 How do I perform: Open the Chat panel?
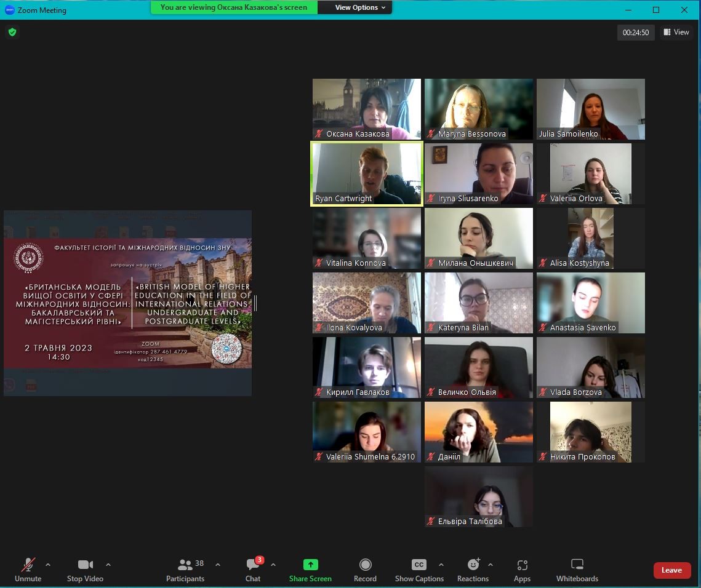click(253, 565)
